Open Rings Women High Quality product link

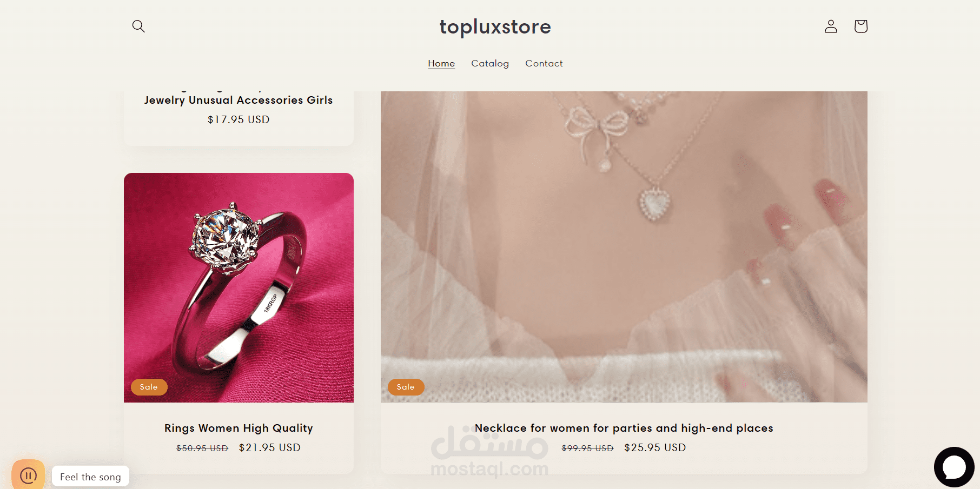[239, 428]
